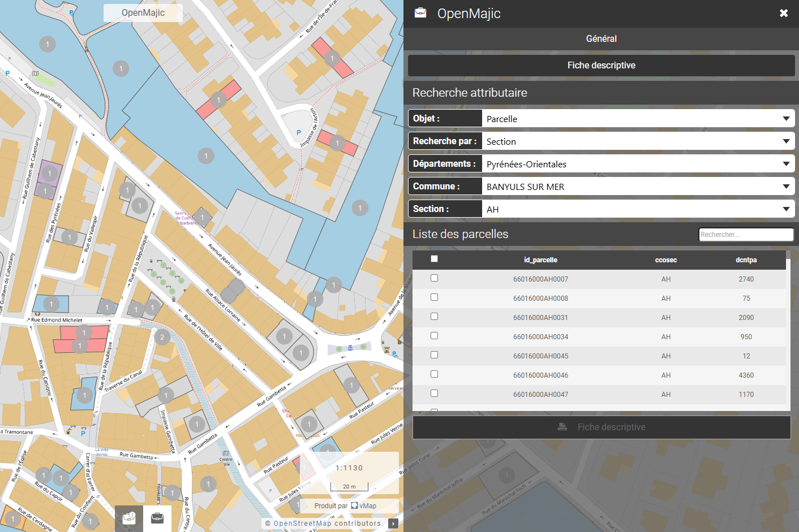This screenshot has width=799, height=532.
Task: Click the top Fiche descriptive button
Action: tap(601, 66)
